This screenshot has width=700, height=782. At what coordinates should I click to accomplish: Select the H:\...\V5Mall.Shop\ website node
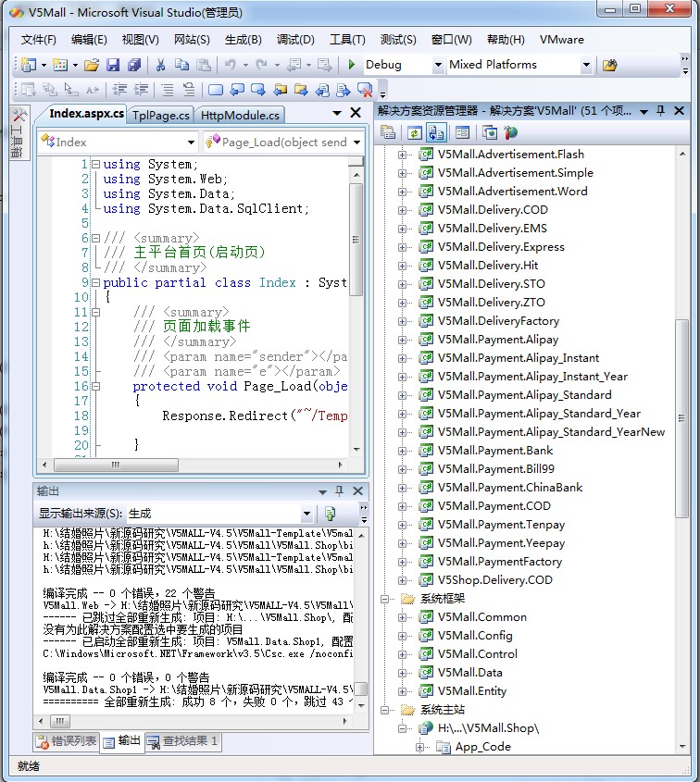coord(489,728)
